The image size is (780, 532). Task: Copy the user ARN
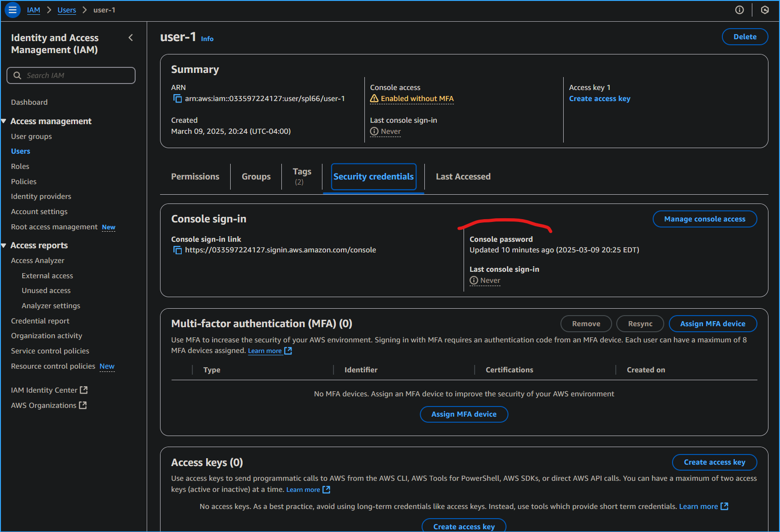[177, 98]
